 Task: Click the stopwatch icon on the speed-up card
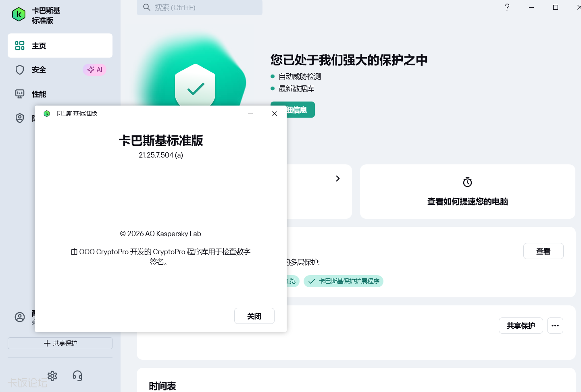[x=467, y=182]
